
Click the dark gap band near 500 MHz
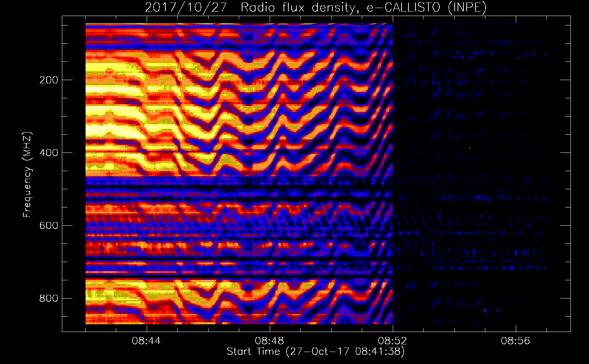(x=239, y=187)
